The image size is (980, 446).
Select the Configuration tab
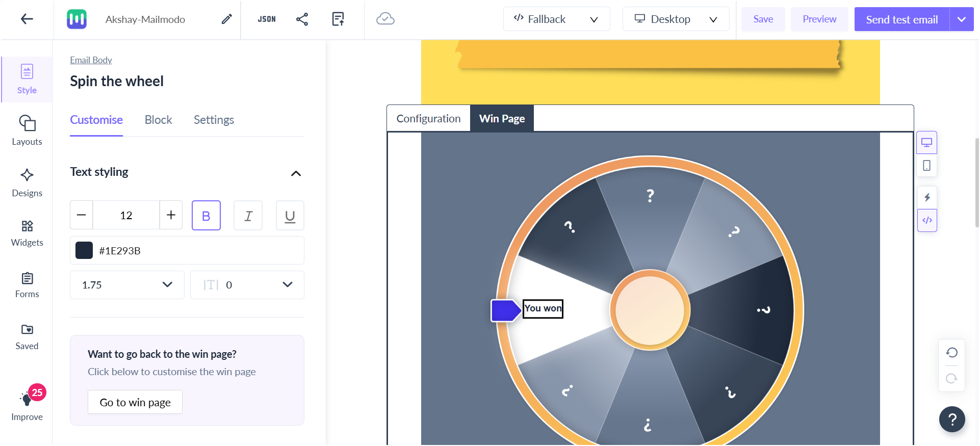(428, 118)
